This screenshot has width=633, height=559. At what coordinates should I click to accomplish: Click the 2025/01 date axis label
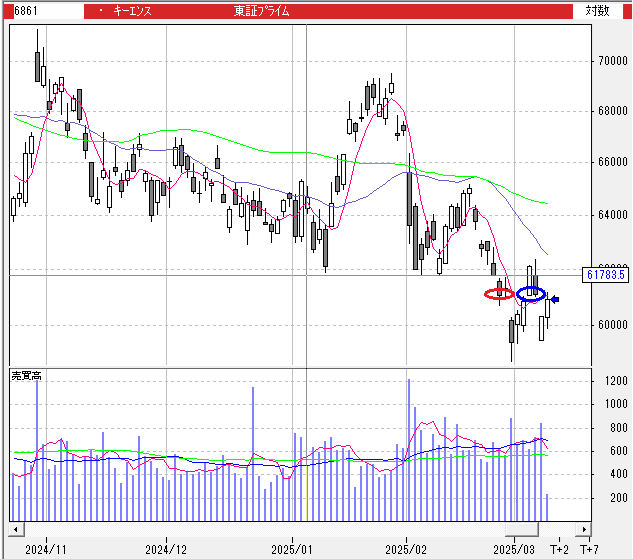pos(292,550)
